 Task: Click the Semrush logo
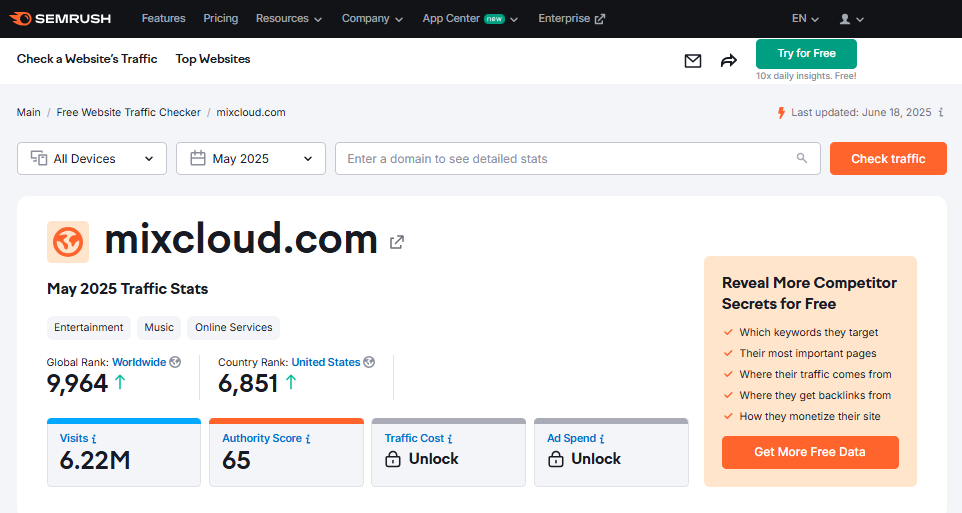(x=61, y=18)
